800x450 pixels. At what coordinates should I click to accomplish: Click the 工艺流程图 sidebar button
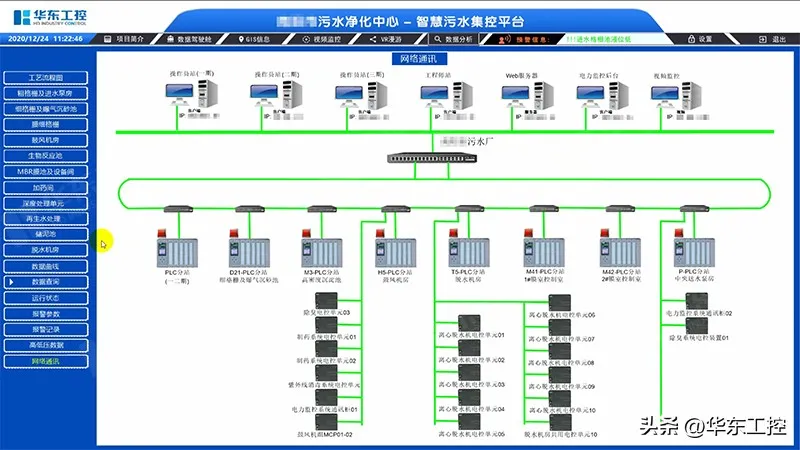(x=46, y=77)
